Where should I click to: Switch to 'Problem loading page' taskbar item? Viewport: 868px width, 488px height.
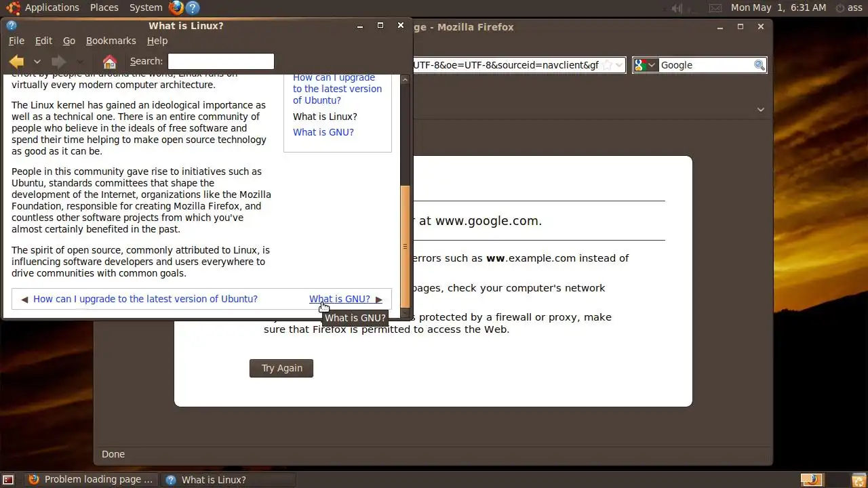(92, 480)
